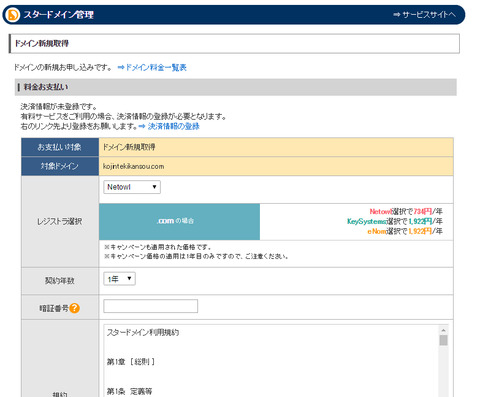This screenshot has width=480, height=397.
Task: Click the 第1章［総則］ terms line
Action: 131,362
